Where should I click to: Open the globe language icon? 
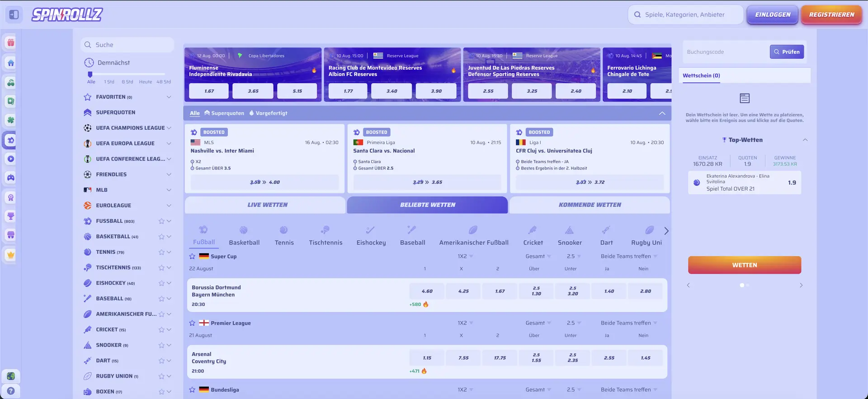(x=11, y=376)
